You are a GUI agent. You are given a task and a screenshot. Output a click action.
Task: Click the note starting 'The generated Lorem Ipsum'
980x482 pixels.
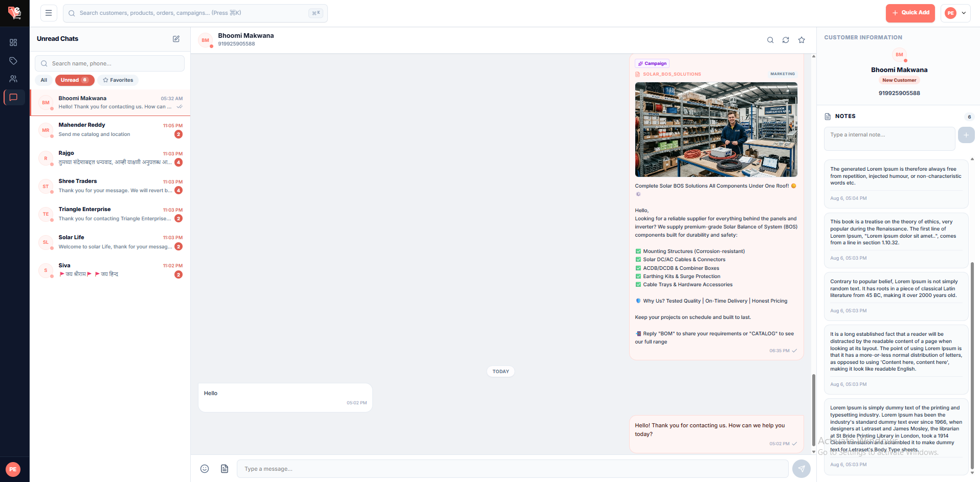pos(896,183)
